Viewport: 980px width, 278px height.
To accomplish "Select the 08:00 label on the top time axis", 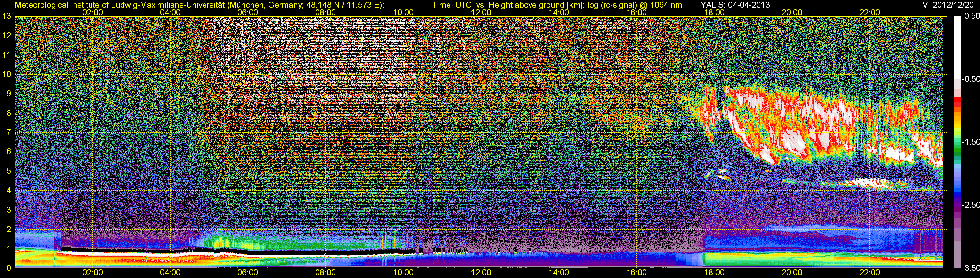I will 326,12.
